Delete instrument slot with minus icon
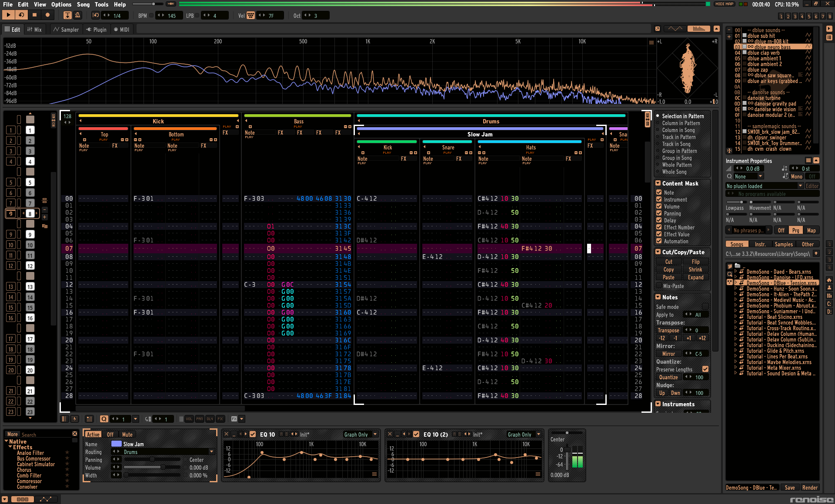 pyautogui.click(x=729, y=30)
